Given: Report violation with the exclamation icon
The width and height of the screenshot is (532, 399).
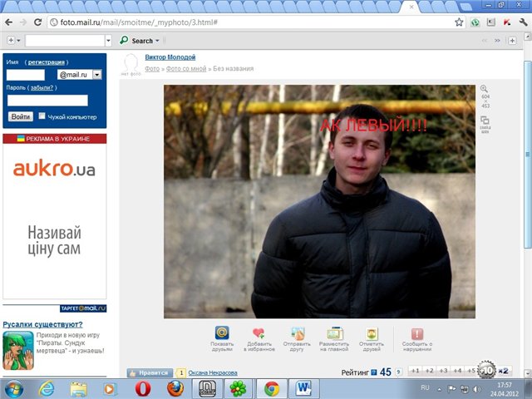Looking at the screenshot, I should tap(417, 334).
